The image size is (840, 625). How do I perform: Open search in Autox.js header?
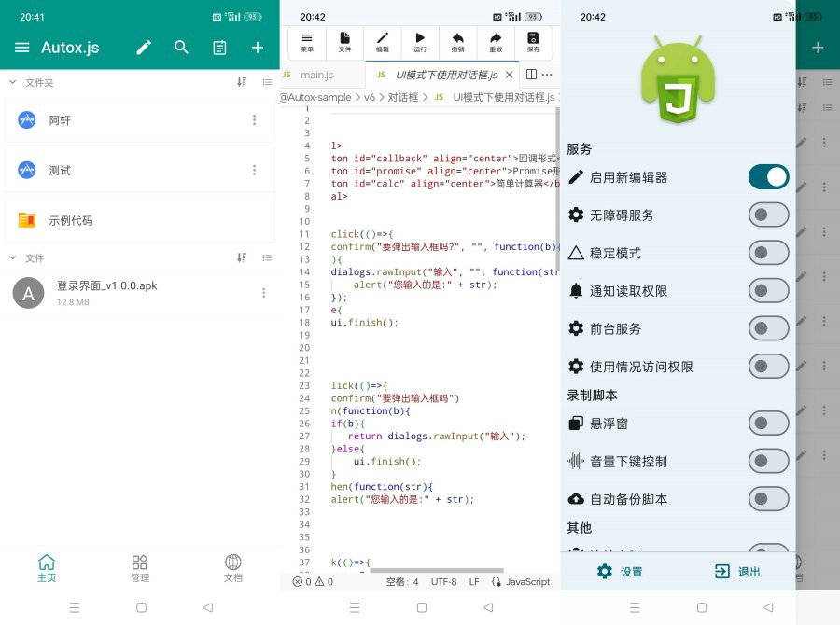click(182, 48)
